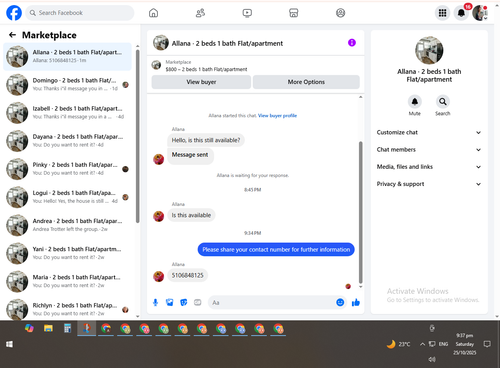The height and width of the screenshot is (368, 500).
Task: Open the View buyer profile link
Action: point(277,116)
